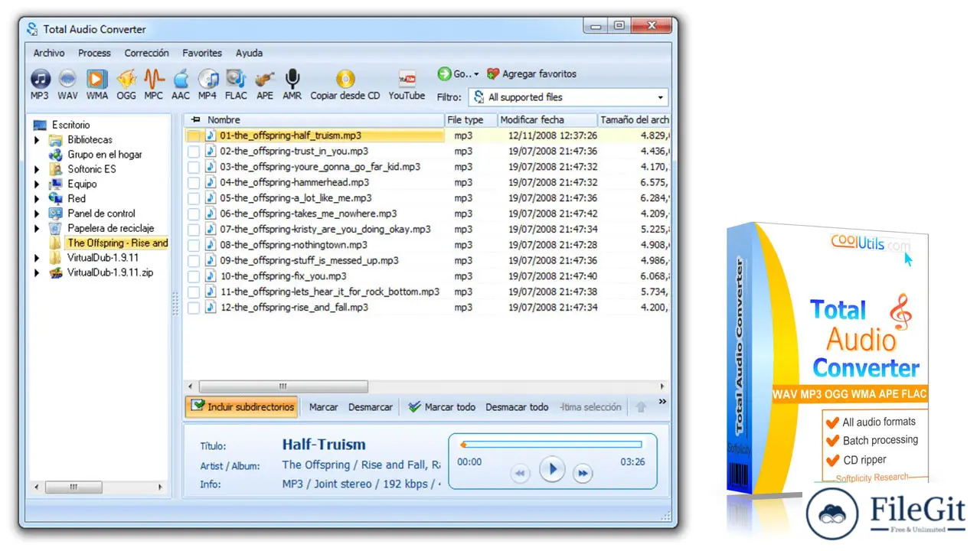The width and height of the screenshot is (980, 551).
Task: Click Desmacar todo button
Action: click(x=517, y=407)
